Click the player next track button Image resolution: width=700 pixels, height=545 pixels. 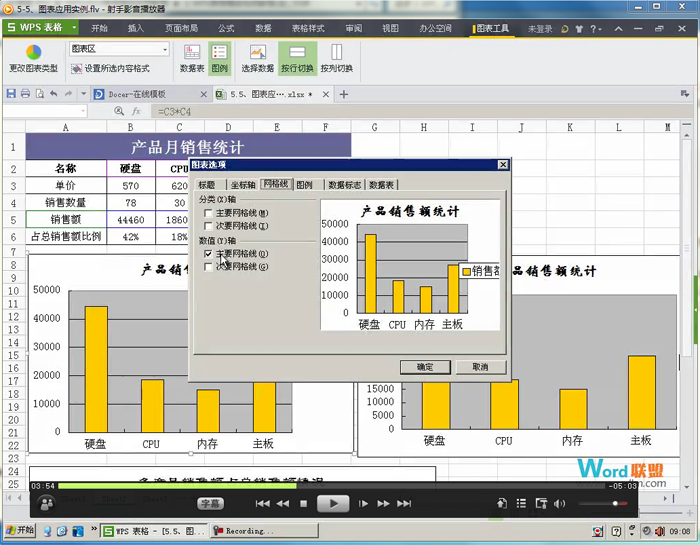click(x=404, y=503)
